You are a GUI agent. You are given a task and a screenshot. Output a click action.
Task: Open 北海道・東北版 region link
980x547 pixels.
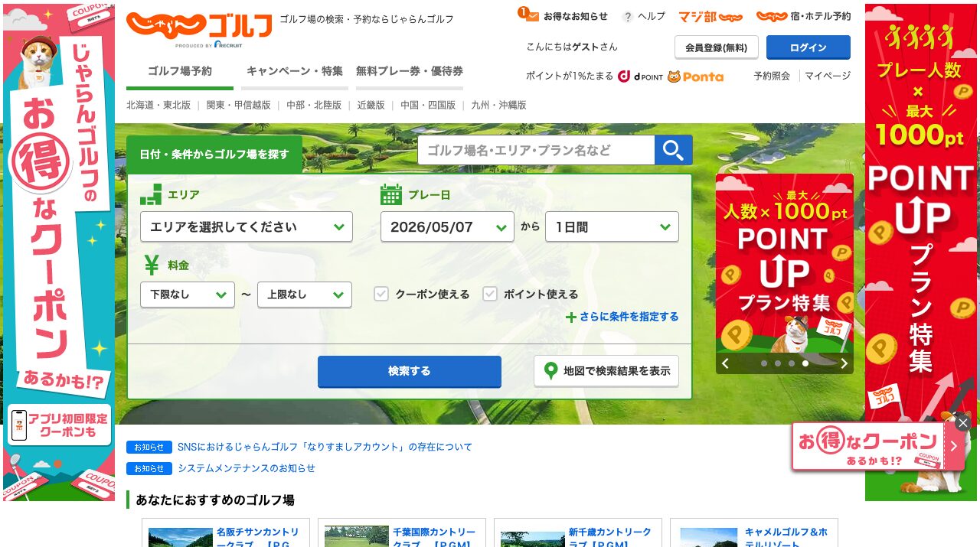(x=158, y=106)
